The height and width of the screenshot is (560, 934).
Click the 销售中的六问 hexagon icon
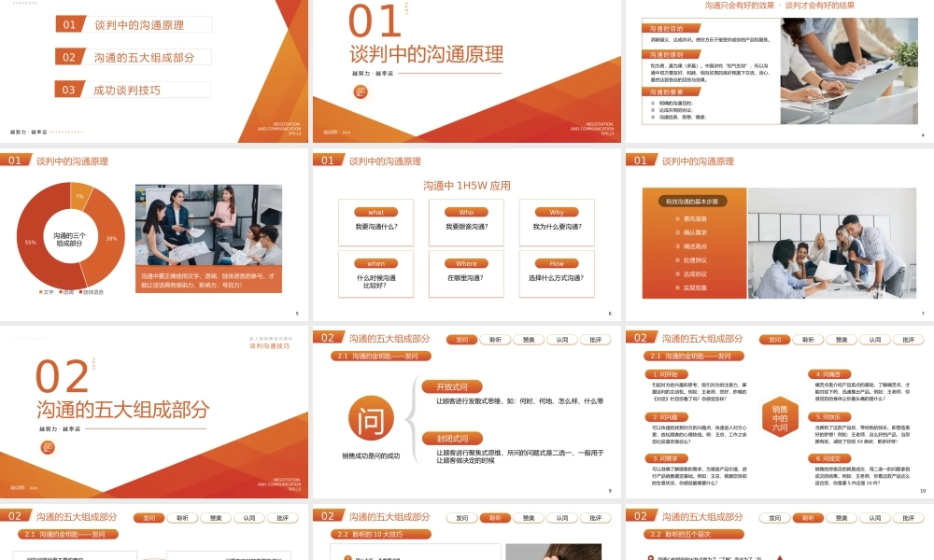(780, 417)
